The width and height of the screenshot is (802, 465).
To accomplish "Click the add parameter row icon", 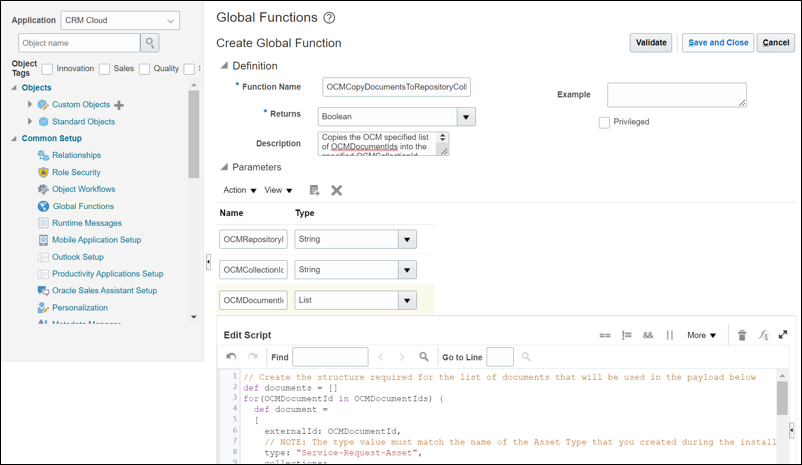I will [315, 190].
